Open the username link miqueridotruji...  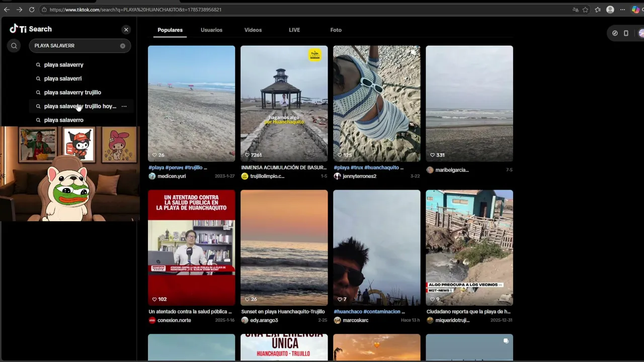tap(452, 320)
